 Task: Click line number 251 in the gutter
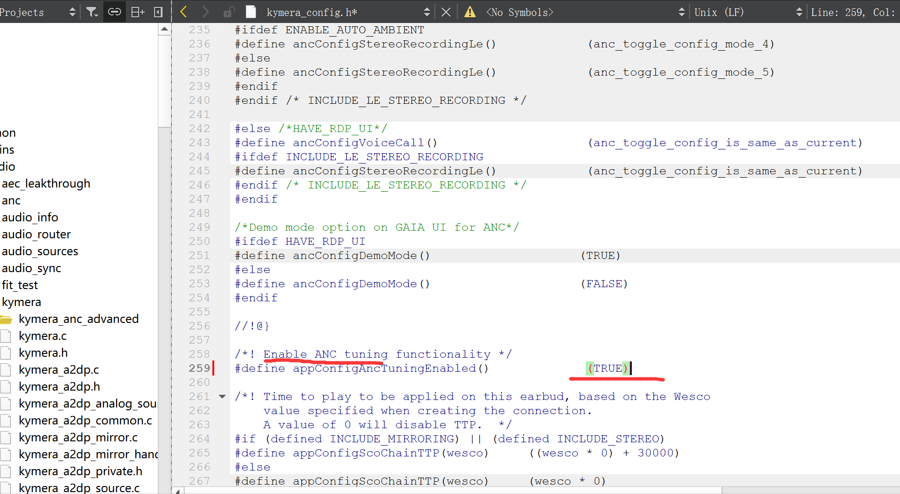click(x=199, y=255)
